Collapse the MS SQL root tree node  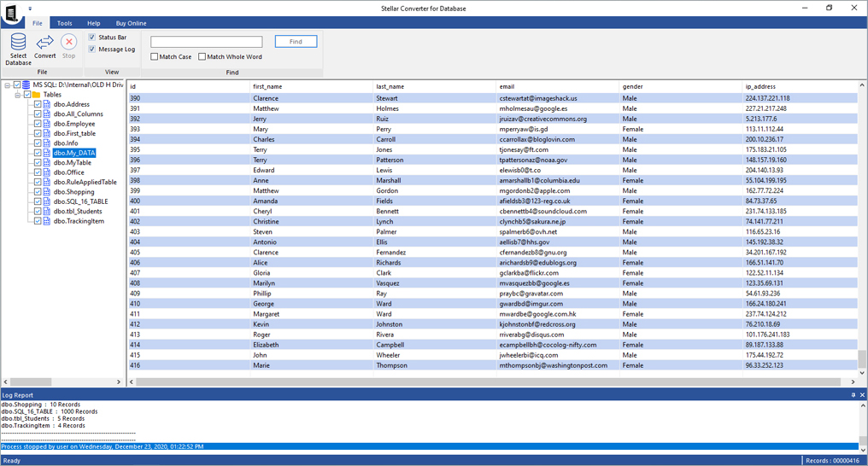click(x=7, y=85)
